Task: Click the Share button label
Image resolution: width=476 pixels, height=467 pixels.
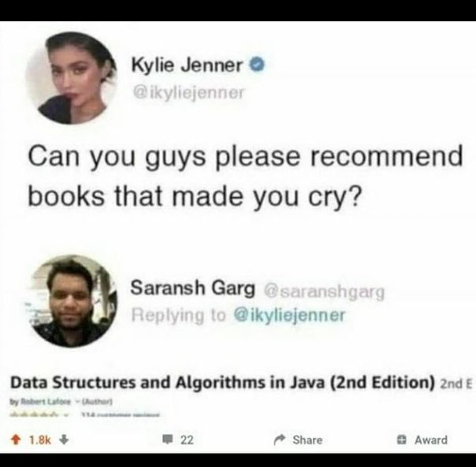Action: pos(307,440)
